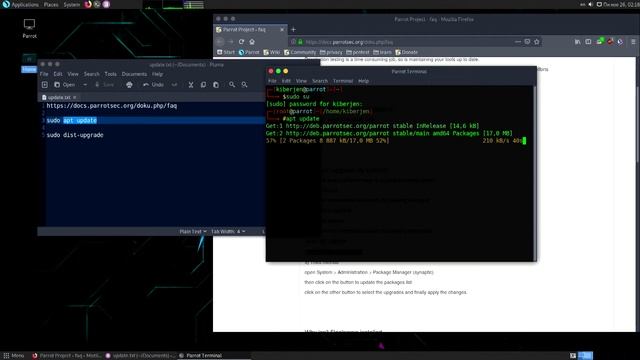This screenshot has width=640, height=360.
Task: Open the Wiki bookmark in Firefox
Action: [x=272, y=52]
